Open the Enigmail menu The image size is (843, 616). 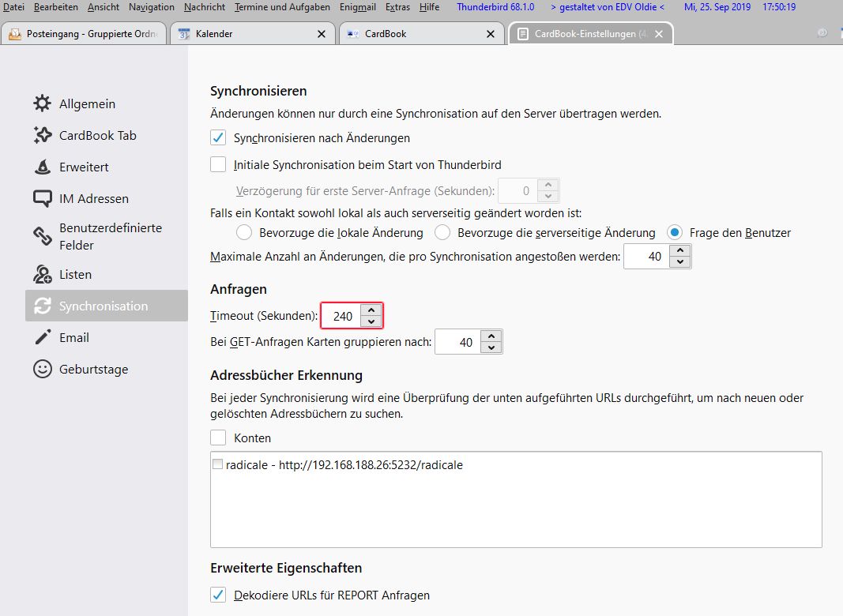(358, 7)
